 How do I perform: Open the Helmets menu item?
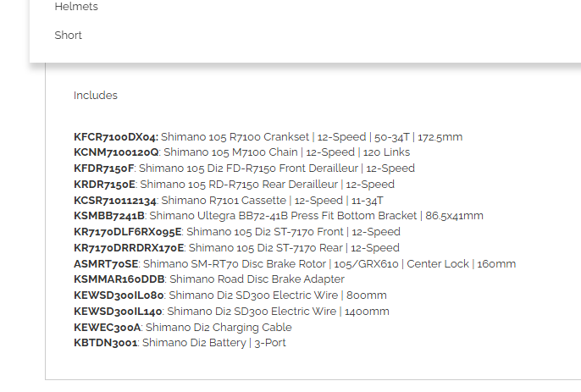pos(76,6)
